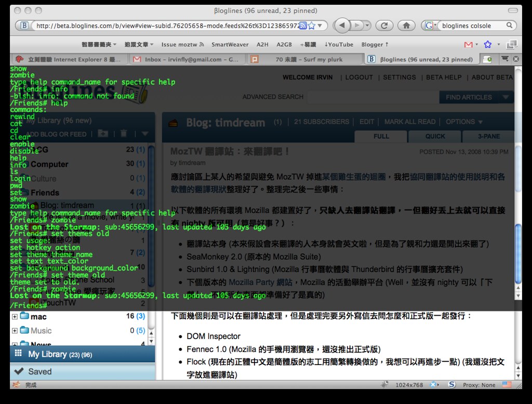Toggle proxy by clicking Proxy: None
532x404 pixels.
pyautogui.click(x=479, y=385)
